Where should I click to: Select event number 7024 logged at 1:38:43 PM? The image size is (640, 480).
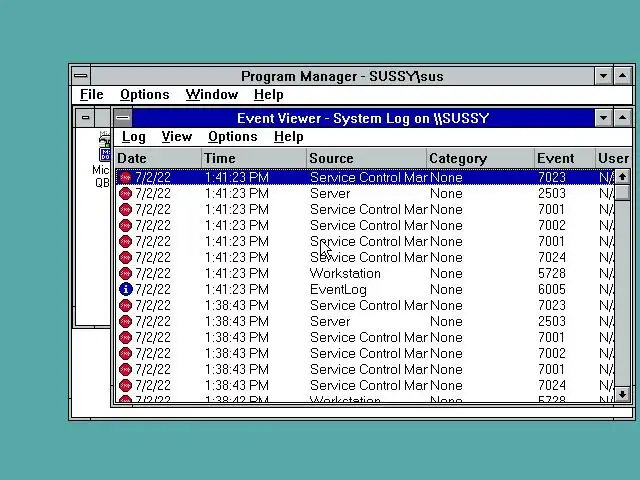coord(551,385)
